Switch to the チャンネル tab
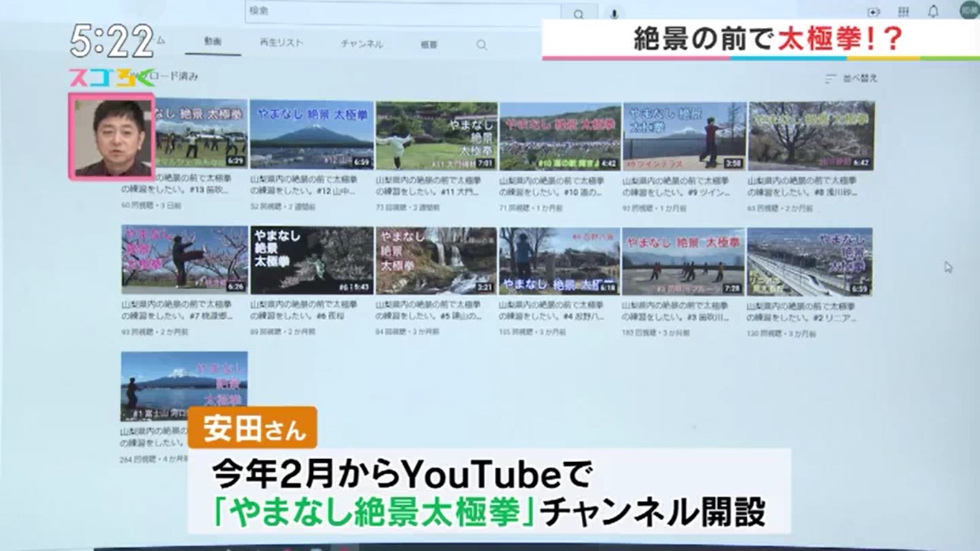The height and width of the screenshot is (551, 980). [362, 44]
